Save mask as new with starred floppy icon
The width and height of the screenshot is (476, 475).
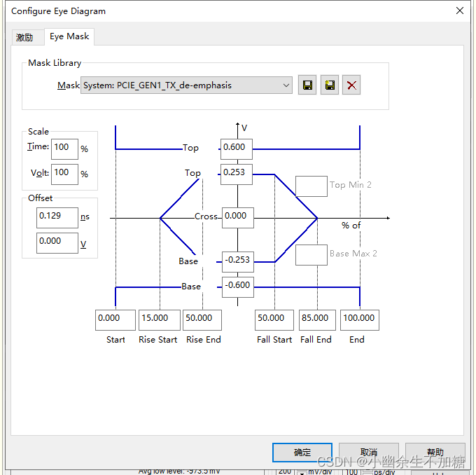[x=330, y=85]
